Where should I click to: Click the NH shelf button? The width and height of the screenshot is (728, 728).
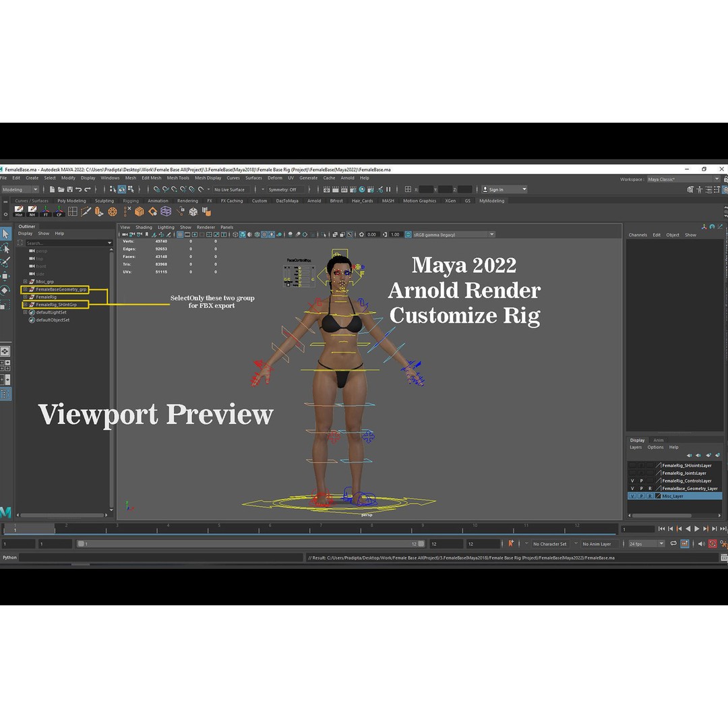point(32,212)
